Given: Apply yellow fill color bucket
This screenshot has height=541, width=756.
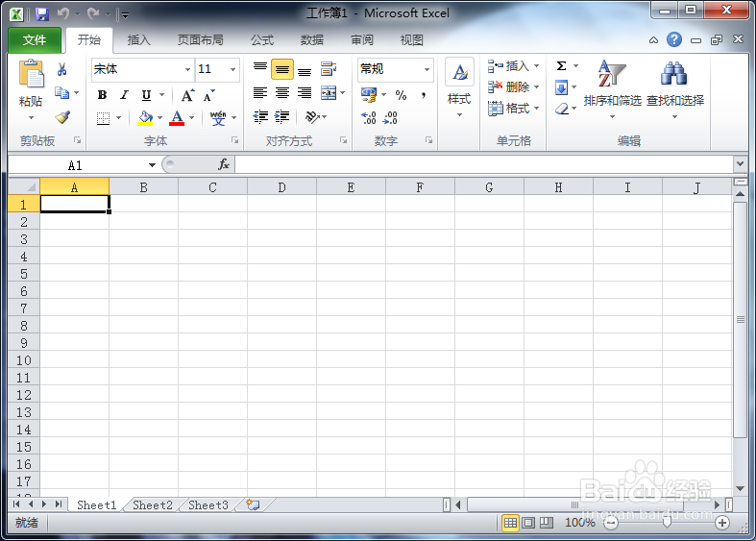Looking at the screenshot, I should point(145,117).
